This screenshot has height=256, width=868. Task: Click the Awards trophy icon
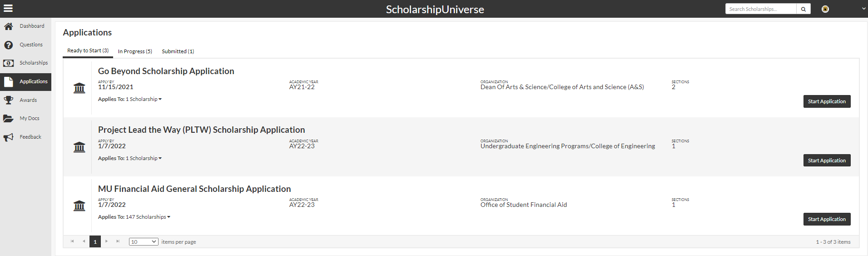click(8, 100)
